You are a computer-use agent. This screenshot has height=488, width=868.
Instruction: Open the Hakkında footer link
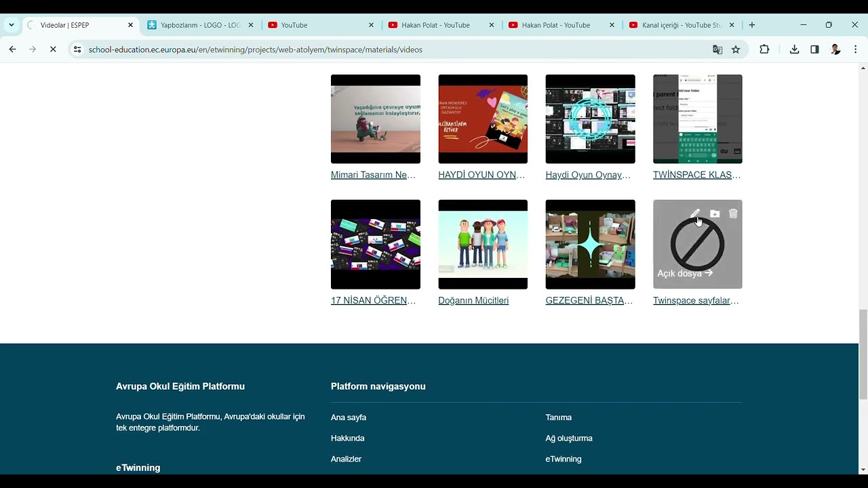tap(348, 439)
